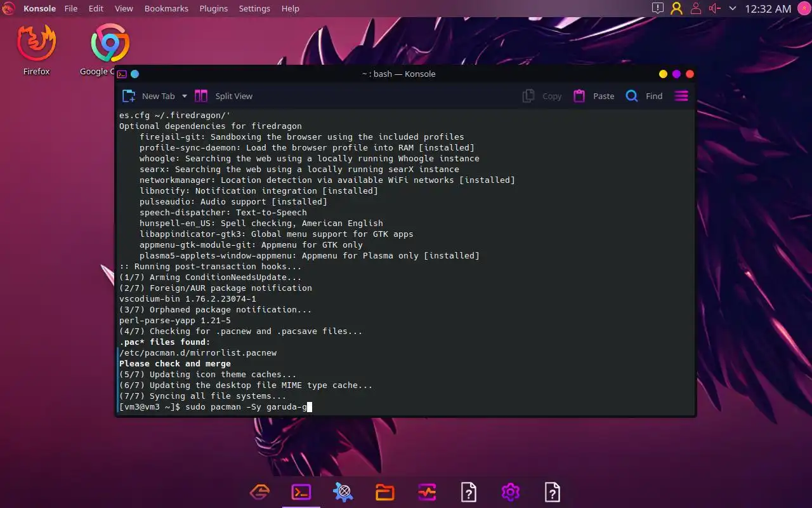Open the settings gear dock icon
This screenshot has height=508, width=812.
tap(511, 491)
